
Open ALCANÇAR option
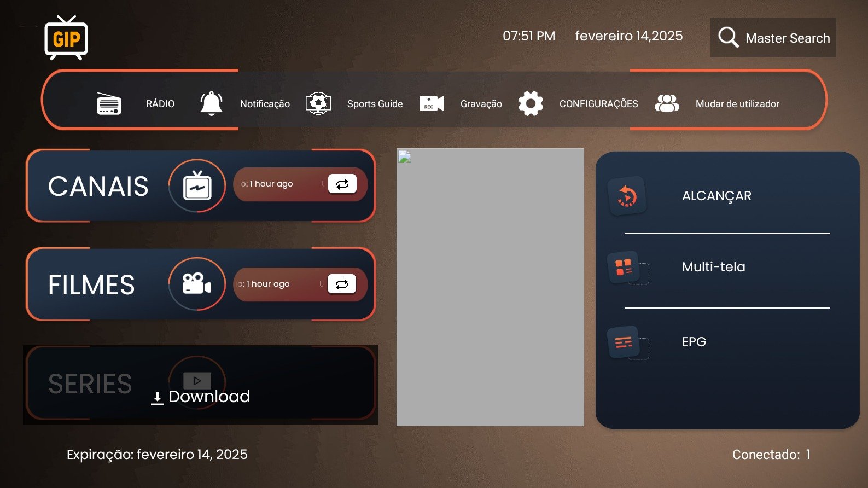click(x=716, y=196)
